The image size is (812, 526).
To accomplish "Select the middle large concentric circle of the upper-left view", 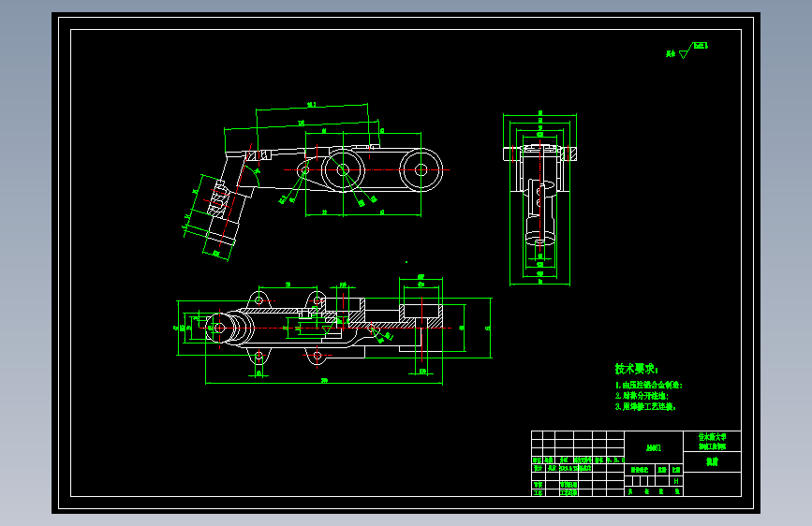I will click(343, 169).
